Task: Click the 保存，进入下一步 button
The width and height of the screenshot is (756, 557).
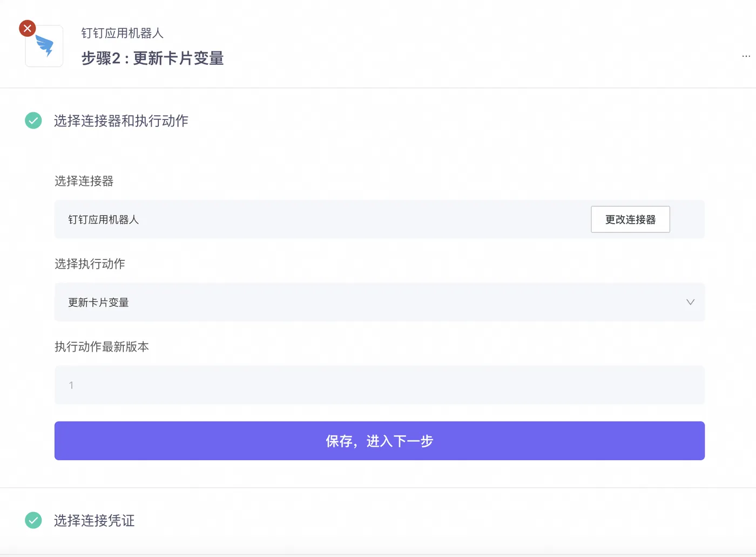Action: (x=380, y=441)
